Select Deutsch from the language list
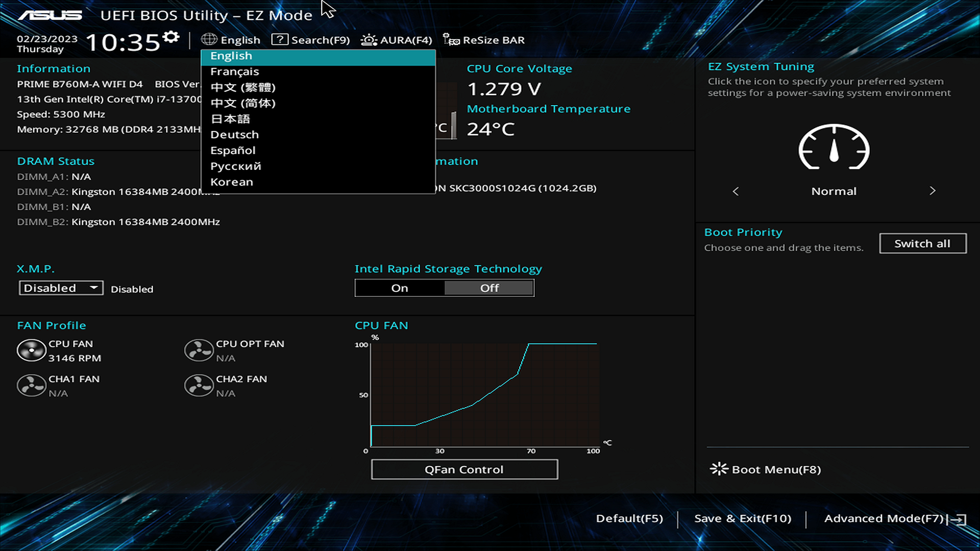 tap(235, 135)
